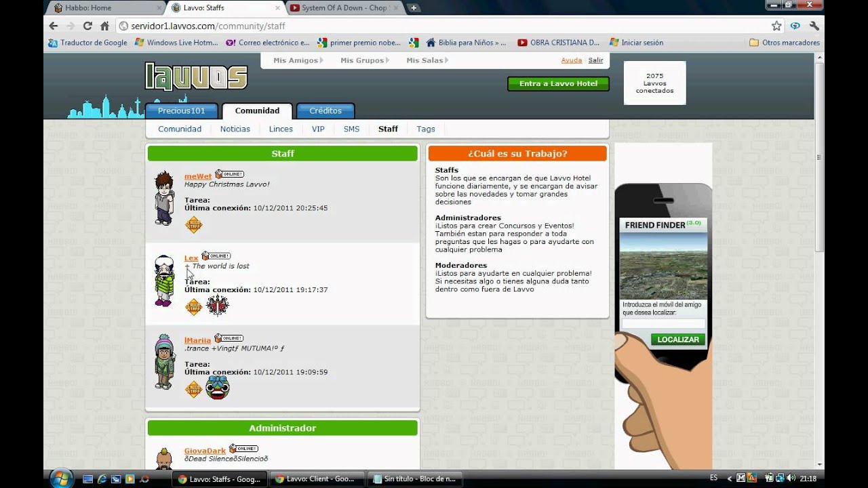This screenshot has height=488, width=868.
Task: Click the online status icon next to Lex
Action: point(216,256)
